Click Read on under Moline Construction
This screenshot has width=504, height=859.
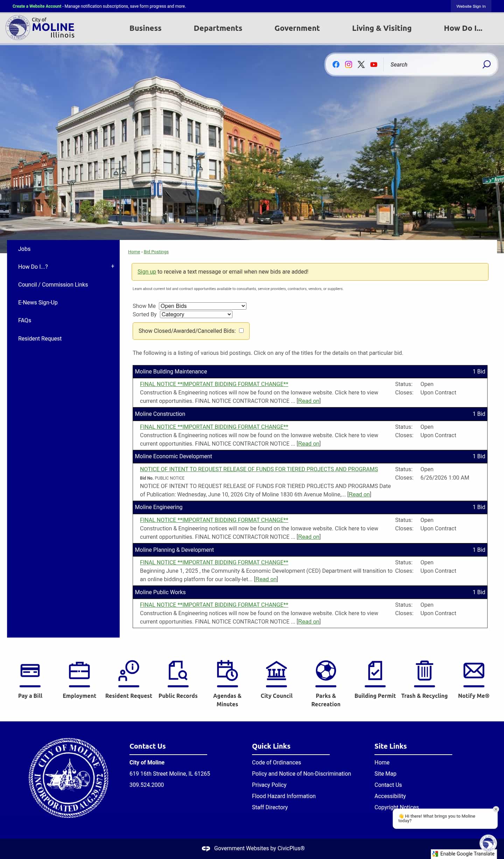click(309, 444)
